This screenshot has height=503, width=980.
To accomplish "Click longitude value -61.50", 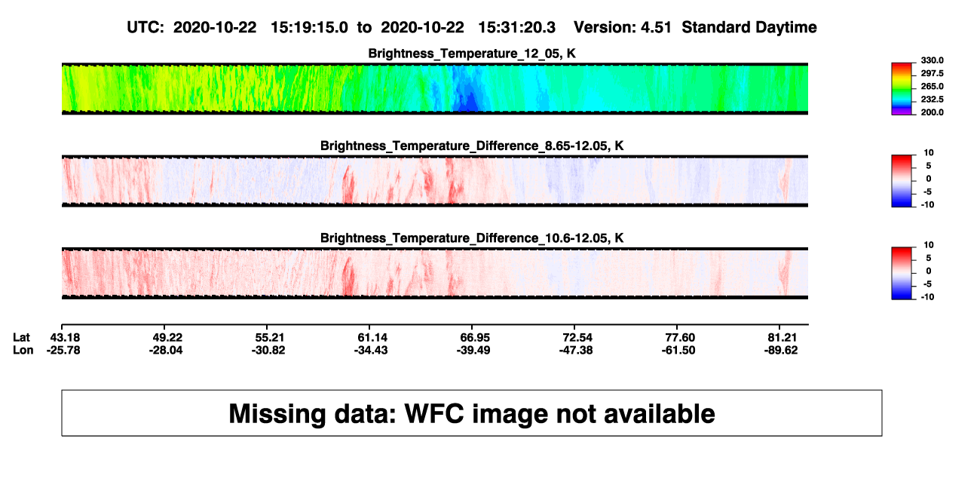I will (x=680, y=350).
